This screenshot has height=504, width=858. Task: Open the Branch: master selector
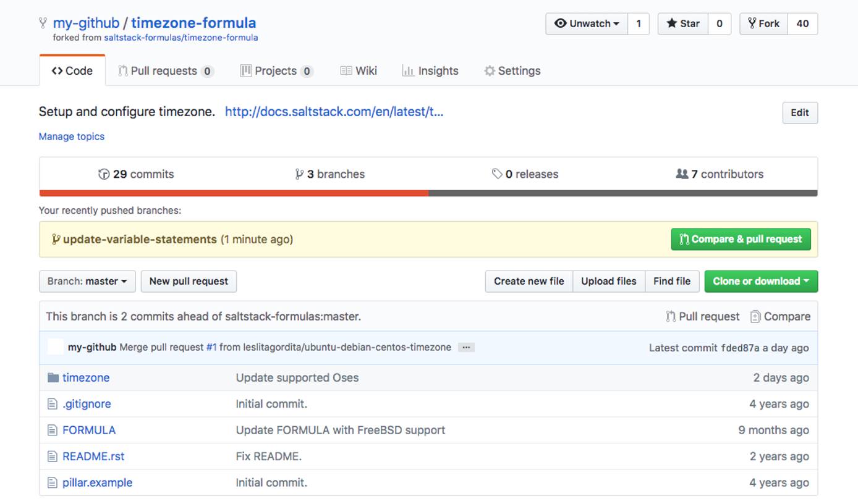pyautogui.click(x=87, y=281)
